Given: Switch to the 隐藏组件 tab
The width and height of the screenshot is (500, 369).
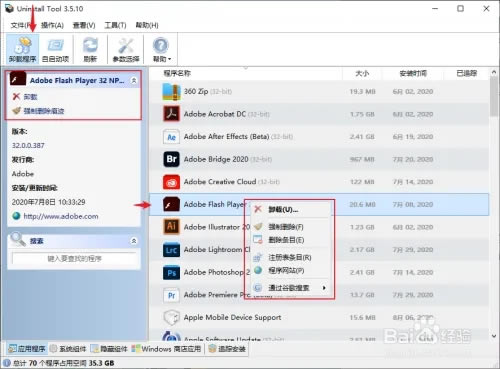Looking at the screenshot, I should pyautogui.click(x=109, y=349).
